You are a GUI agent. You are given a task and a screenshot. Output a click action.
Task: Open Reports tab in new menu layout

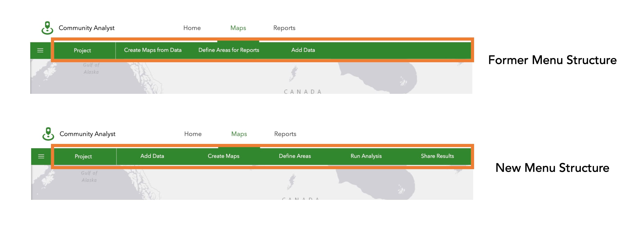tap(285, 134)
